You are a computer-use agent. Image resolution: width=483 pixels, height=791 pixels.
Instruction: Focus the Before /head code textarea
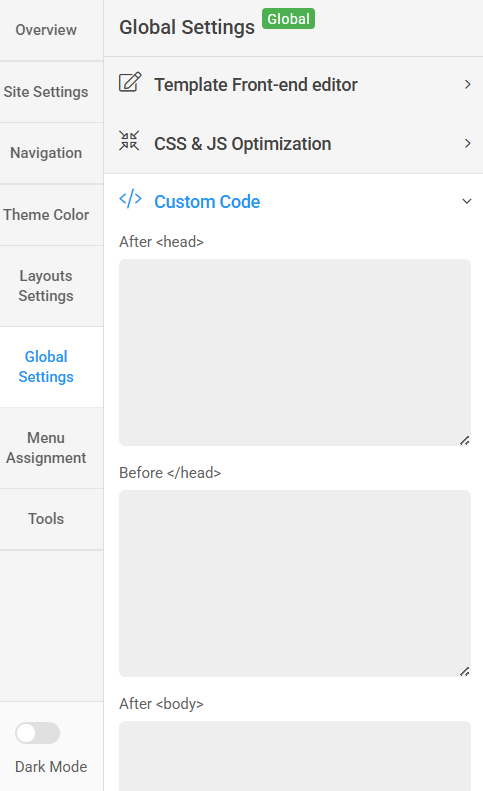pyautogui.click(x=295, y=583)
